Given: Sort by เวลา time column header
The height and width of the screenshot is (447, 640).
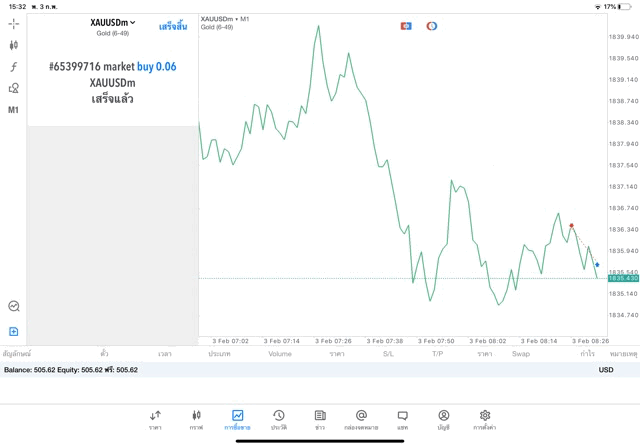Looking at the screenshot, I should click(x=165, y=354).
